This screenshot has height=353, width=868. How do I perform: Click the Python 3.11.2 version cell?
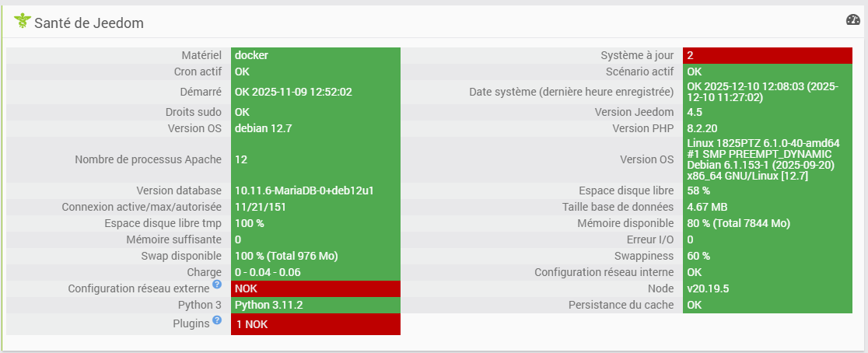315,305
